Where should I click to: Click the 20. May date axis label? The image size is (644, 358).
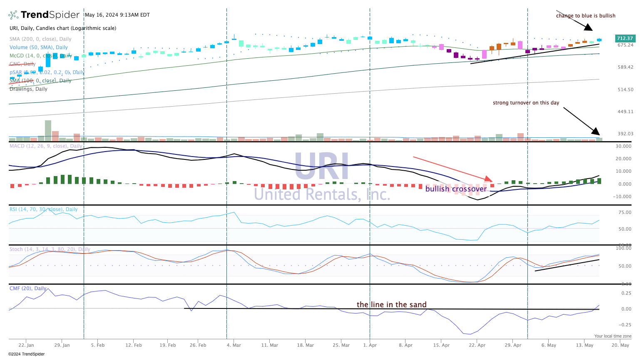(620, 345)
